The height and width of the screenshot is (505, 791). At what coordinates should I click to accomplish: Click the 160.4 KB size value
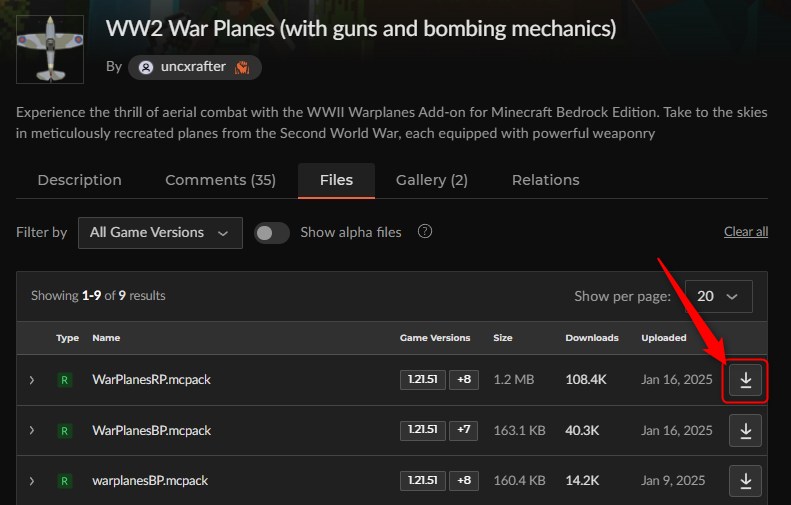coord(519,481)
